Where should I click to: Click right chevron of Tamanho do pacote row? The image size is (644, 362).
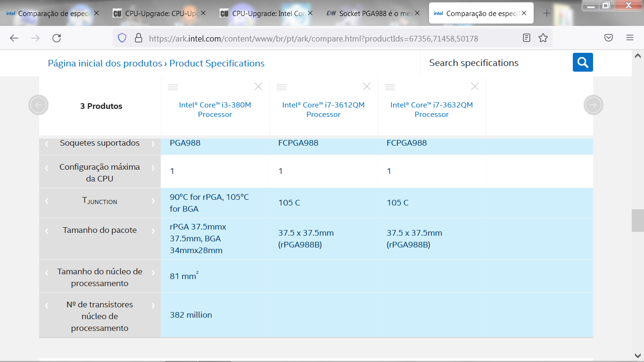(153, 231)
